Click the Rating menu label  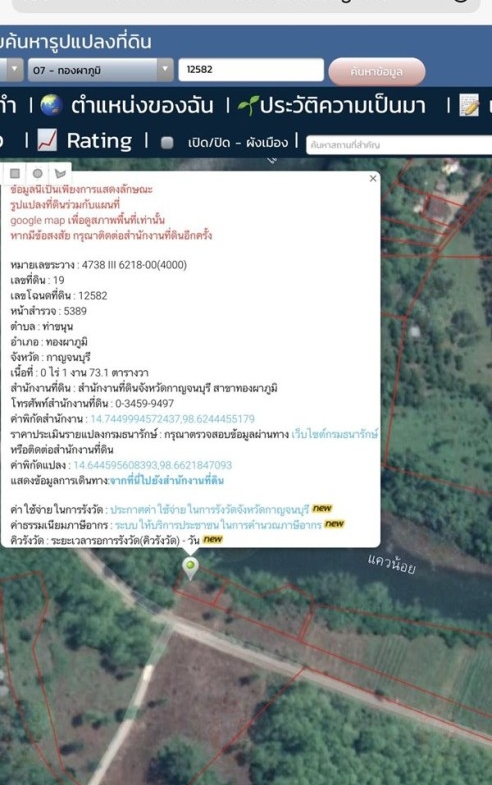(99, 141)
